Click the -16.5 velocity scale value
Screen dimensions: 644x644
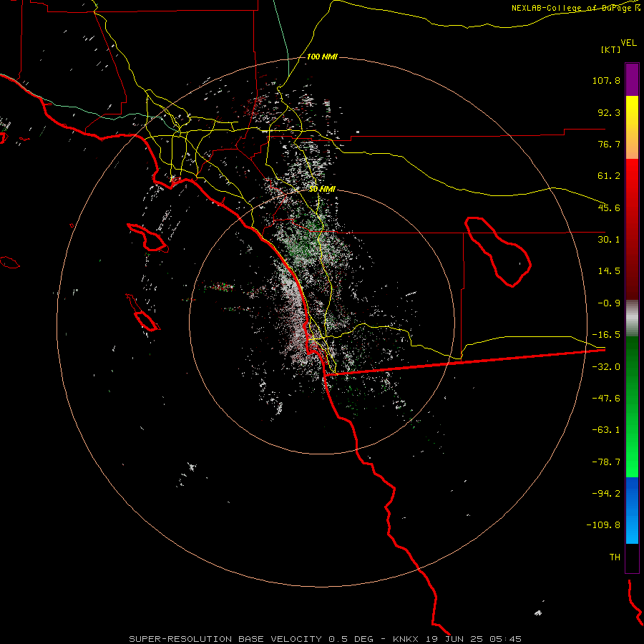click(606, 335)
